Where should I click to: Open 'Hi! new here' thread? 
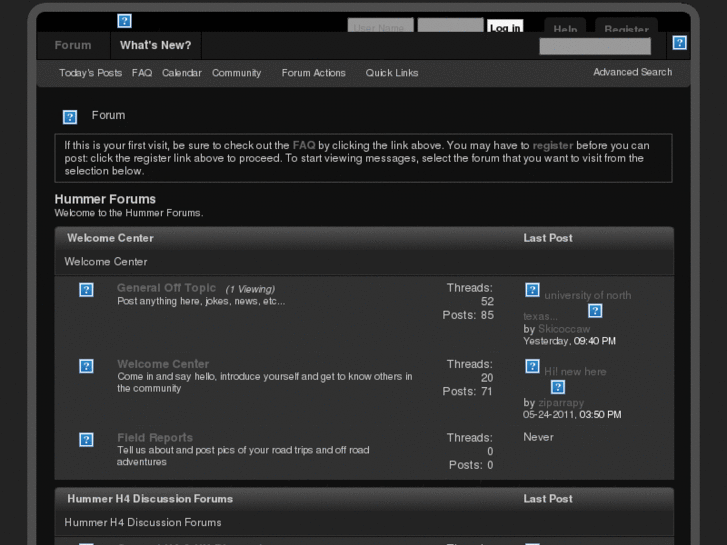click(575, 372)
